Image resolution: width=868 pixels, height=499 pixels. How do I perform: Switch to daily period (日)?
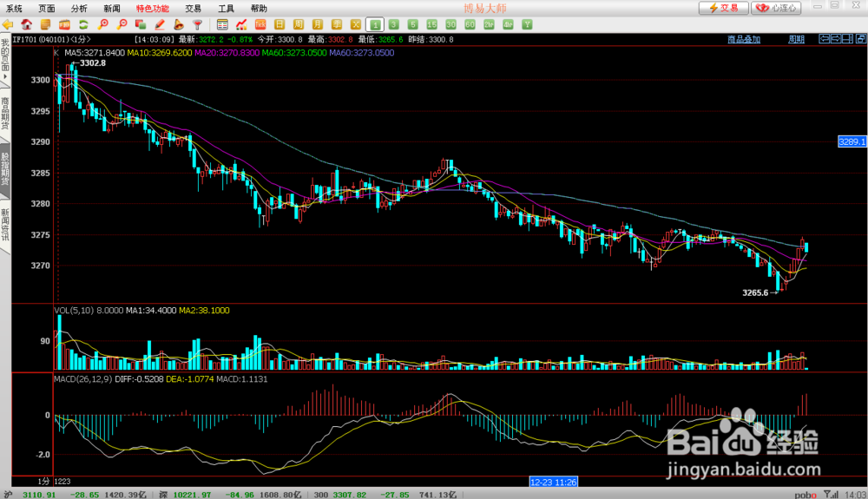(279, 25)
